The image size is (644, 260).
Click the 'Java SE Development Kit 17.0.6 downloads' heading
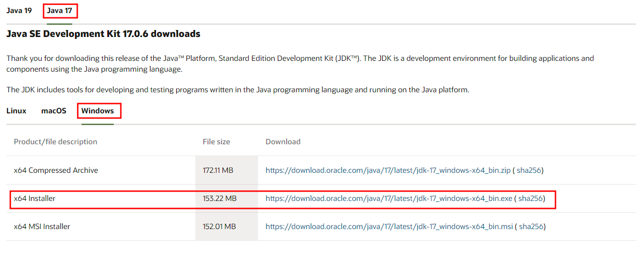point(103,34)
